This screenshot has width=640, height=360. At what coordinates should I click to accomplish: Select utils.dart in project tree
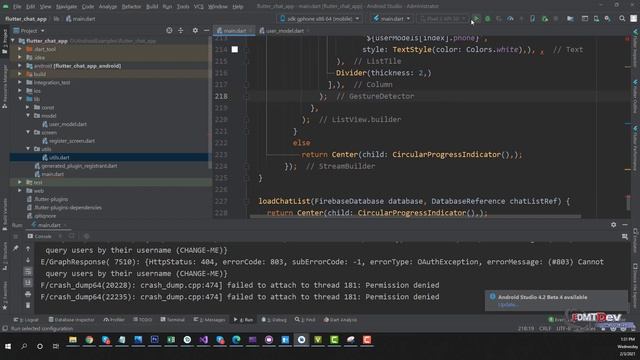click(56, 158)
